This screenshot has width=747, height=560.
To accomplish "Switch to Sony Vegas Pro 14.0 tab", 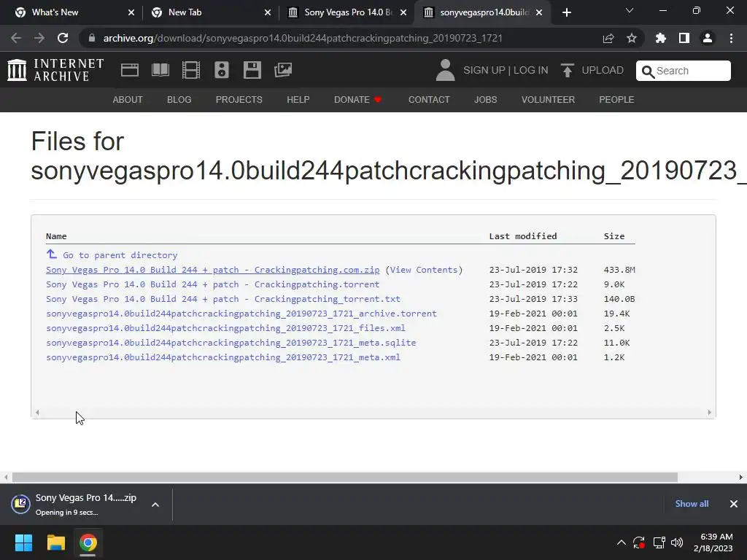I will point(348,12).
